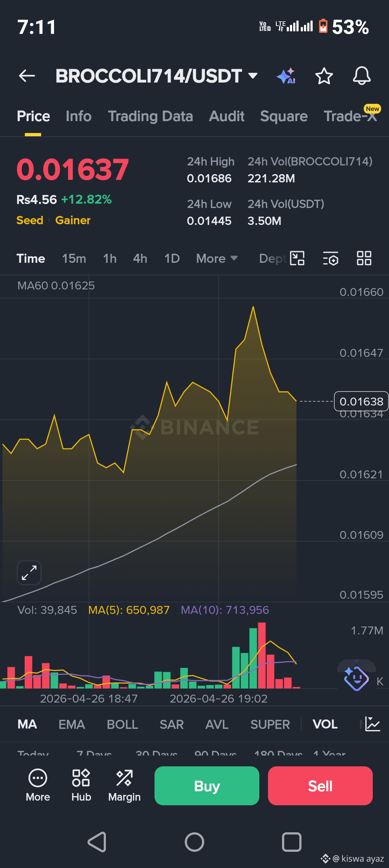
Task: Open the AI analysis sparkle icon
Action: click(286, 76)
